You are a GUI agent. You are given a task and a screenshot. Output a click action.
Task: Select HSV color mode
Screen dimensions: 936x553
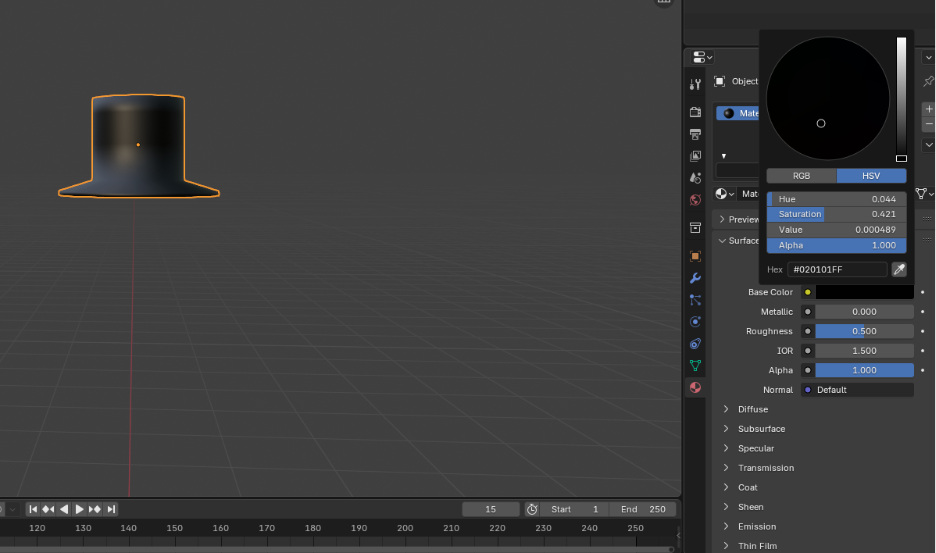871,176
